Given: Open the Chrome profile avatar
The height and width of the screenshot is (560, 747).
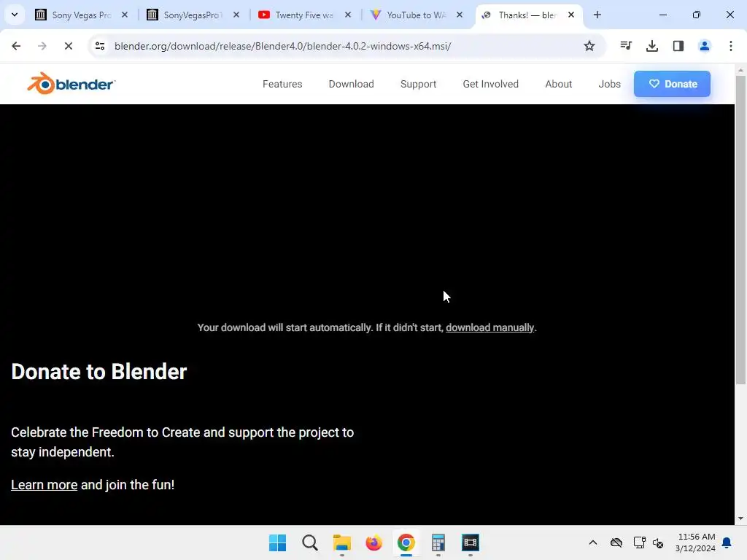Looking at the screenshot, I should [705, 46].
